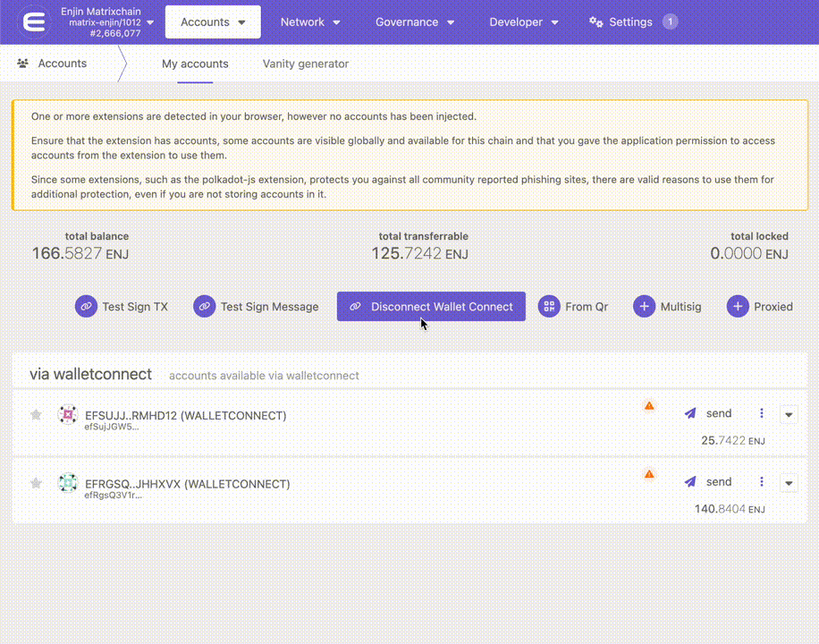Click the EFRGSQ..JHHXVX account identicon
The height and width of the screenshot is (644, 819).
click(x=67, y=482)
